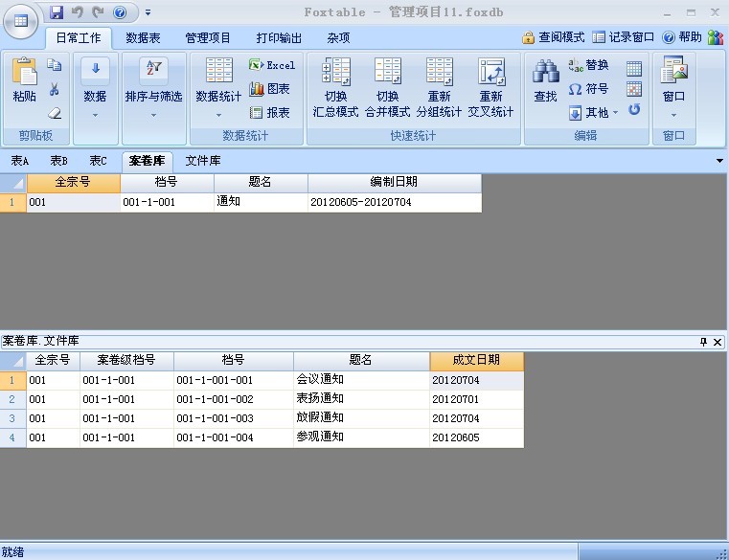
Task: Select the 会议通知 cell
Action: pos(361,380)
